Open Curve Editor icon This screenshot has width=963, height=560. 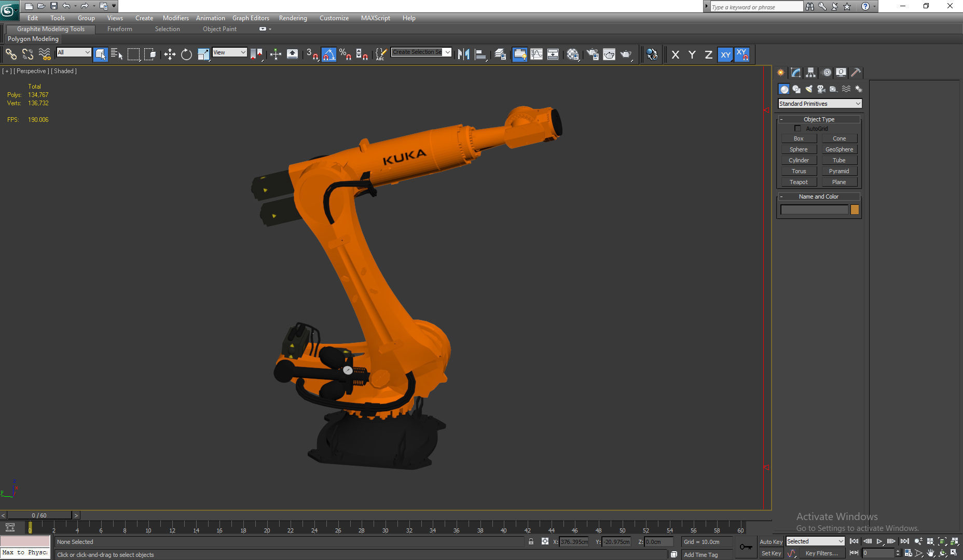(536, 54)
